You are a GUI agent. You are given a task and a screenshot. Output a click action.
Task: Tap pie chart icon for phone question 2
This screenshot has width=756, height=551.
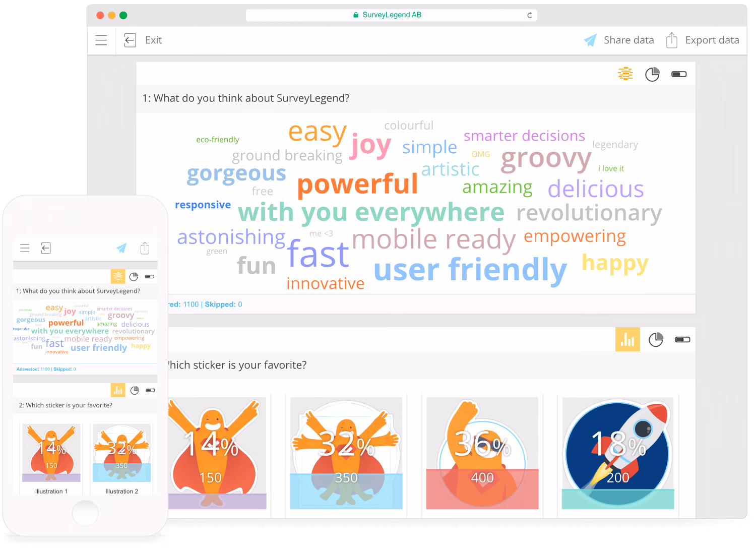click(135, 390)
